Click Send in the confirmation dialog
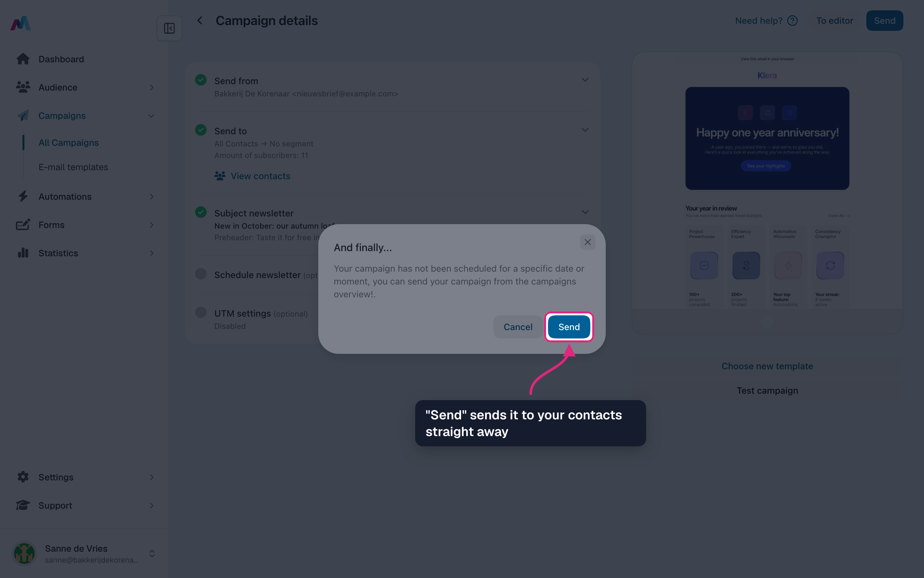 (569, 327)
